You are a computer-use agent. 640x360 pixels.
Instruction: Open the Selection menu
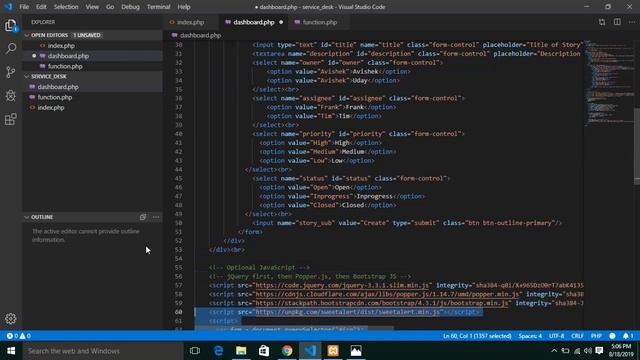(66, 7)
